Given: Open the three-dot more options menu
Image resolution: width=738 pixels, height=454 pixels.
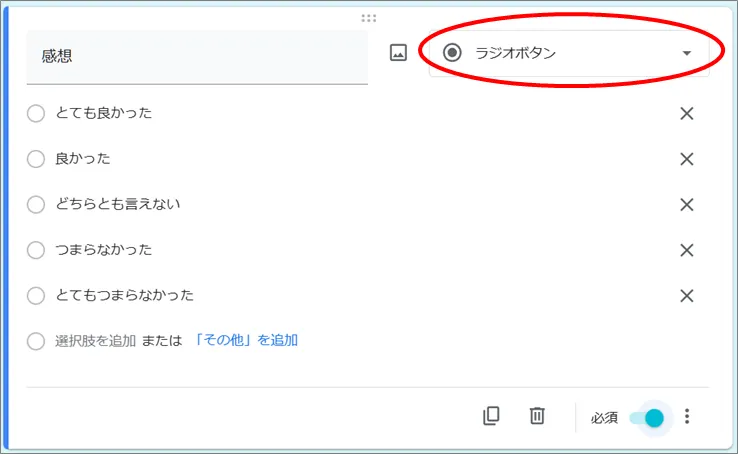Looking at the screenshot, I should (687, 417).
